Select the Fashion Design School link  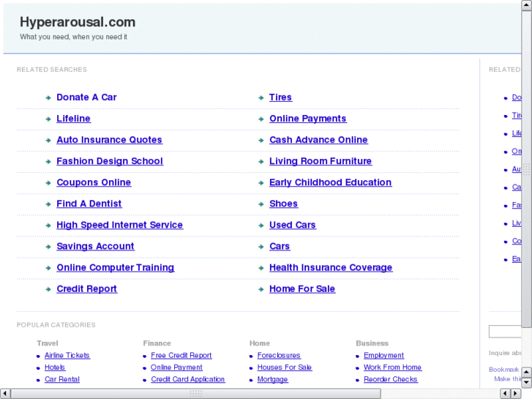(x=110, y=161)
